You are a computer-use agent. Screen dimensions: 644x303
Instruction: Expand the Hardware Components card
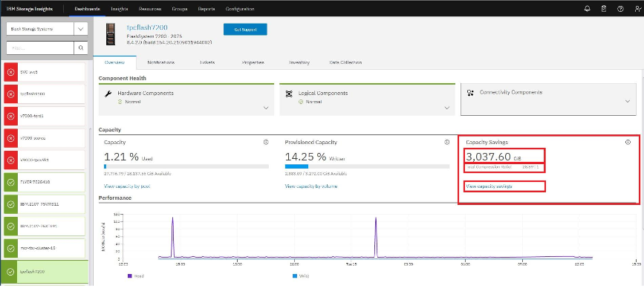(x=266, y=108)
